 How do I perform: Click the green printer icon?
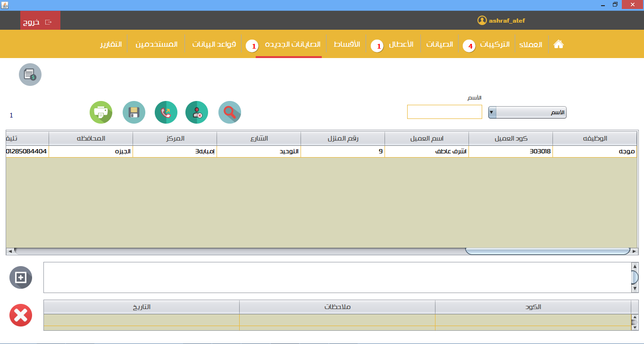pos(101,112)
